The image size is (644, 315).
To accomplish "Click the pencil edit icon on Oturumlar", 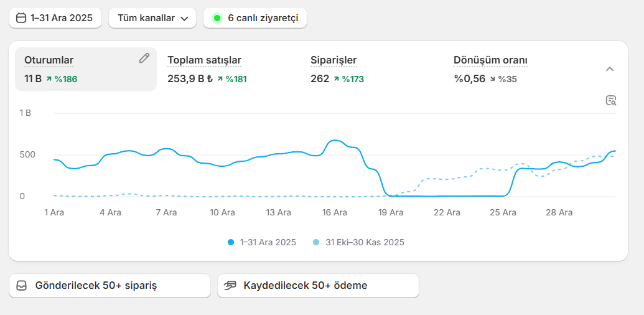I will point(144,58).
